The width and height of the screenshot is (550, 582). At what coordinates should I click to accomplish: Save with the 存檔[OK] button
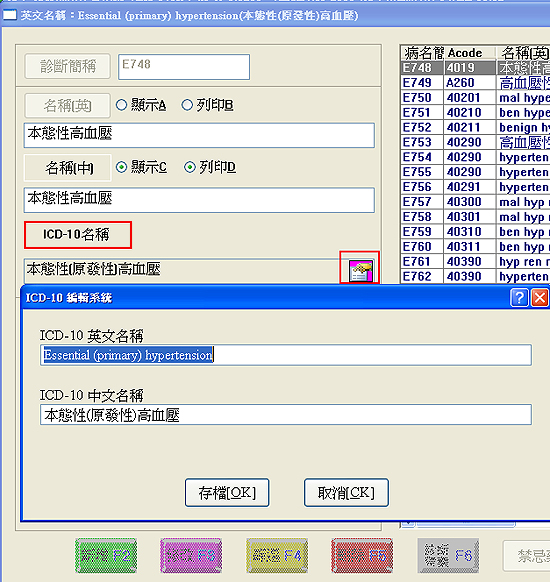tap(227, 493)
